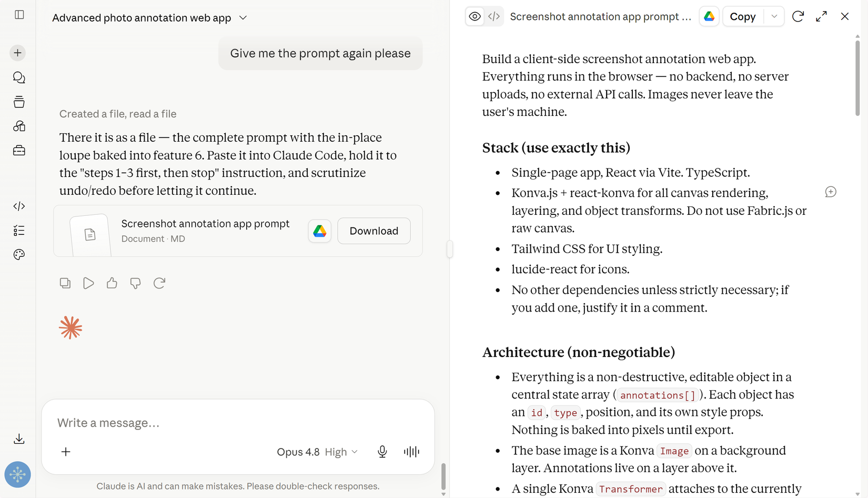Click the download icon in sidebar

(x=19, y=439)
